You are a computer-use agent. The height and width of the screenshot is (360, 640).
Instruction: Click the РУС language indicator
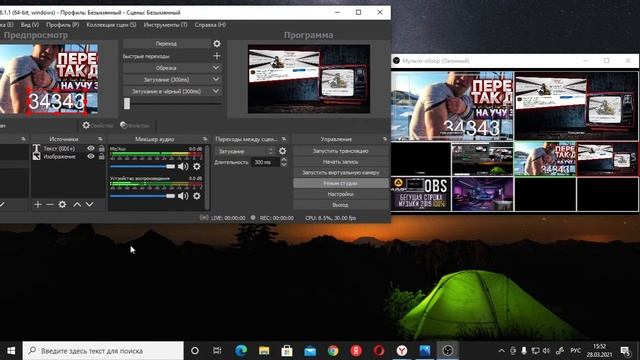point(576,351)
